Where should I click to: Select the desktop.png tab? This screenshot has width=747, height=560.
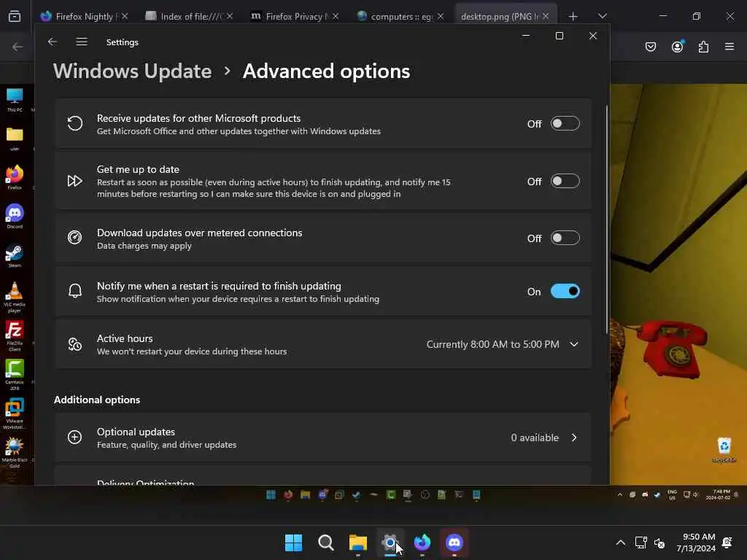(499, 16)
